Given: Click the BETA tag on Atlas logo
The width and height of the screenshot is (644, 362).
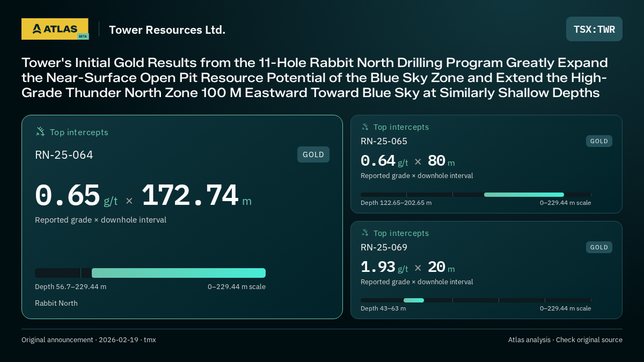Looking at the screenshot, I should (83, 36).
